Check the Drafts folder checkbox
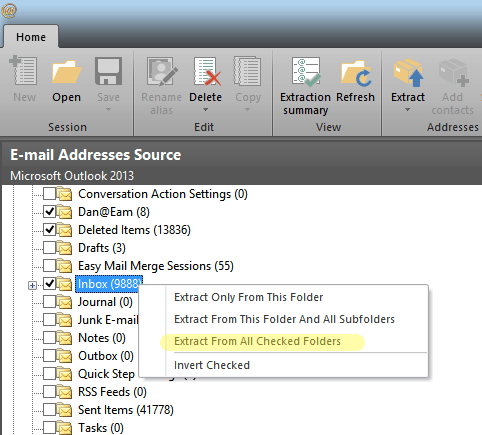 [50, 247]
